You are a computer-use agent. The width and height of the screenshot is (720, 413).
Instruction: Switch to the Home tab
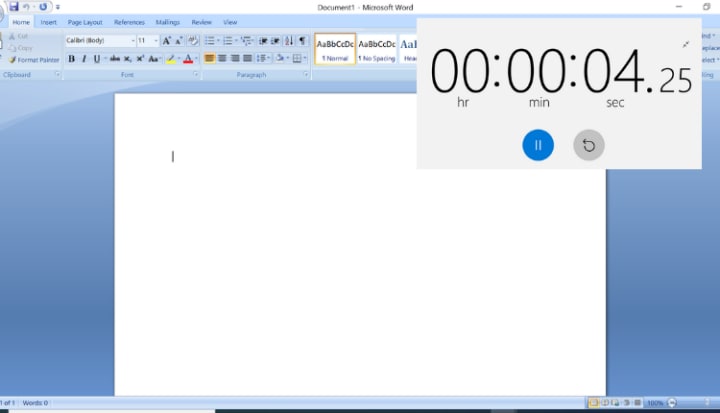click(x=21, y=22)
